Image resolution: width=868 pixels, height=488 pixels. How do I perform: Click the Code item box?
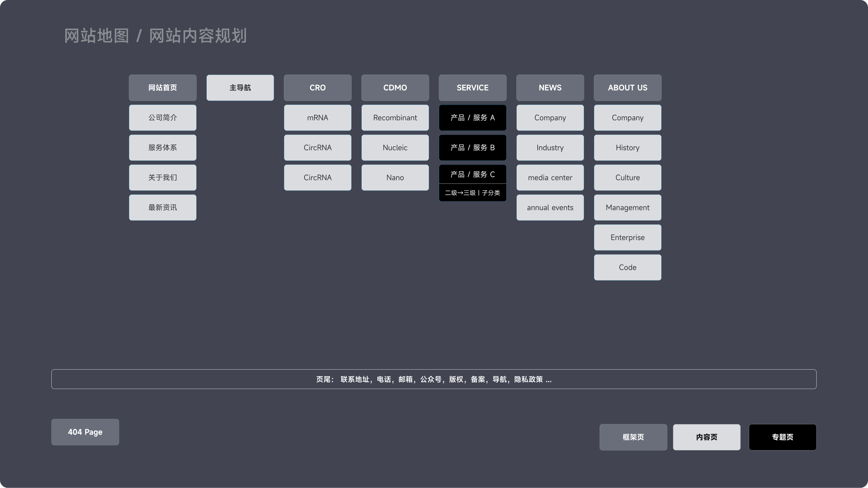point(627,267)
